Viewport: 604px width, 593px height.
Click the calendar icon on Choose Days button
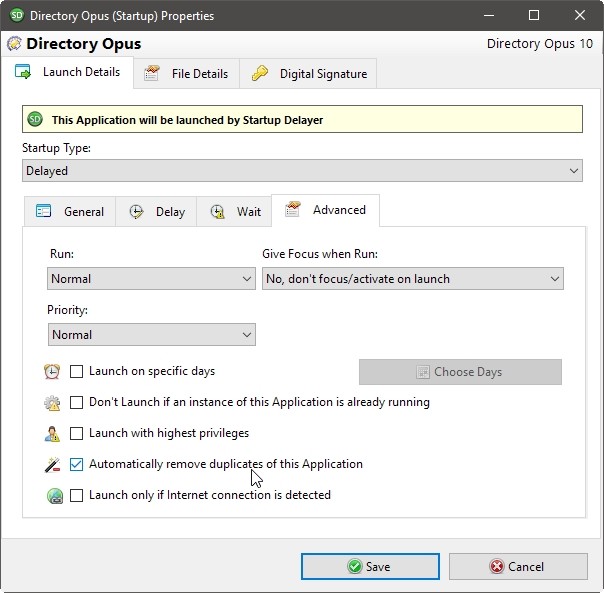423,372
